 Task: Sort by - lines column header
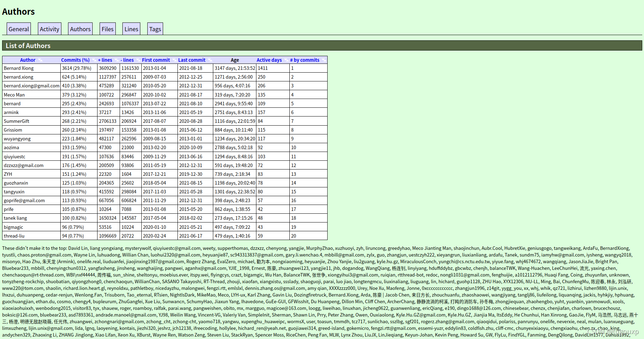(127, 60)
